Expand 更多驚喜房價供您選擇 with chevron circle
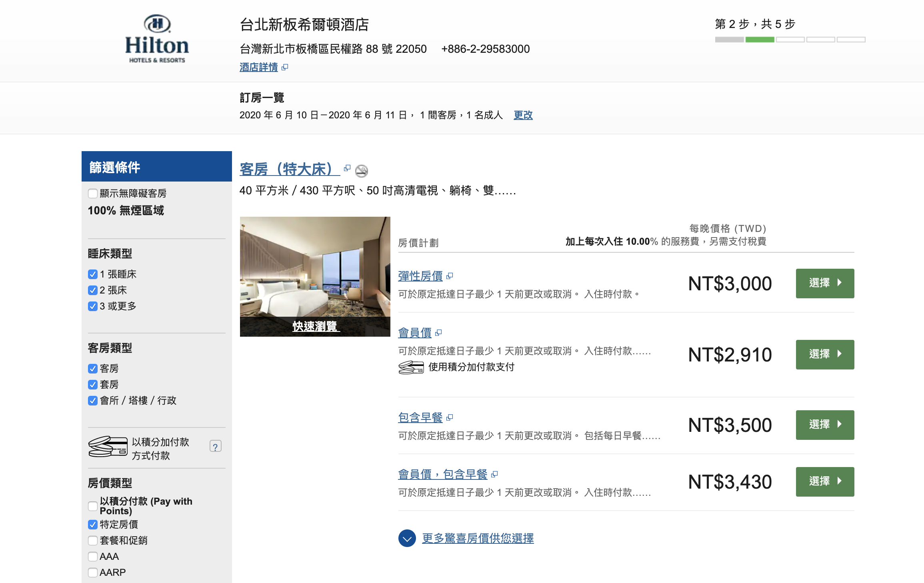Viewport: 924px width, 583px height. 407,539
